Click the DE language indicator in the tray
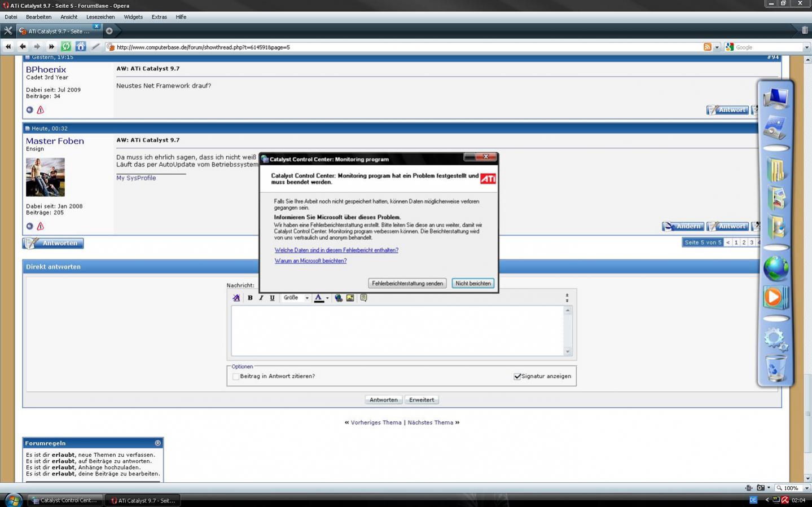Image resolution: width=812 pixels, height=507 pixels. tap(753, 500)
